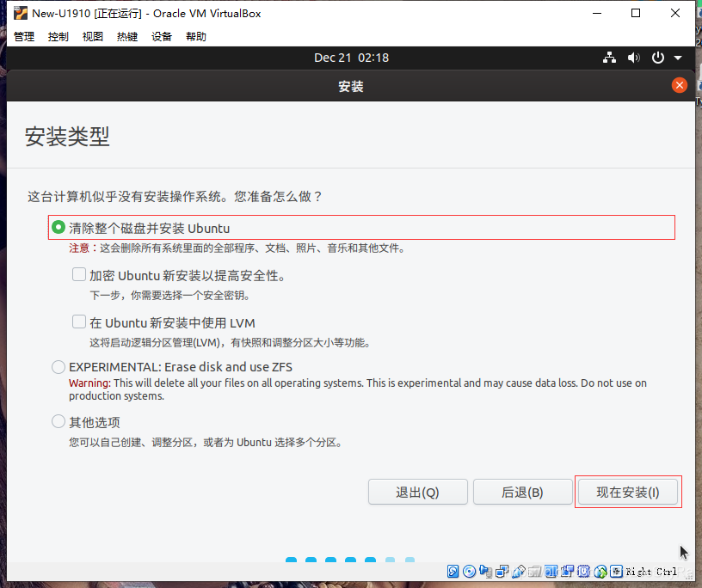Click the network adapters status icon
Image resolution: width=702 pixels, height=588 pixels.
pyautogui.click(x=502, y=571)
